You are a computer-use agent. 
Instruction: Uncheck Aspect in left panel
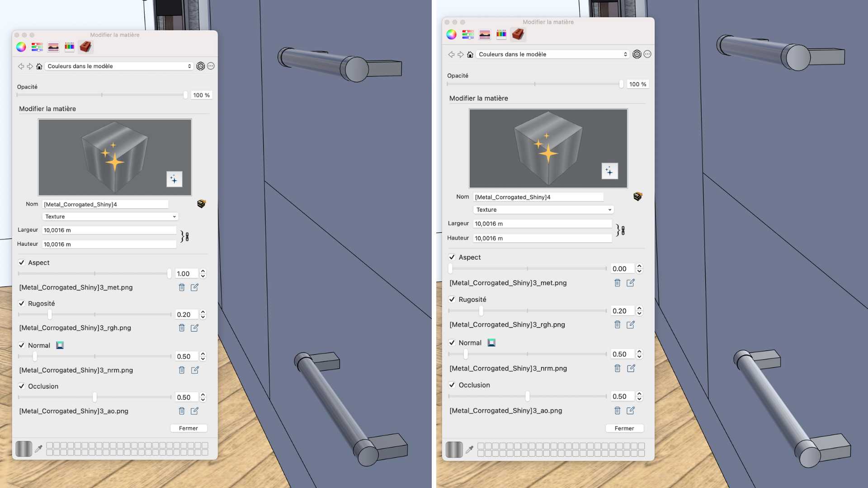click(21, 263)
